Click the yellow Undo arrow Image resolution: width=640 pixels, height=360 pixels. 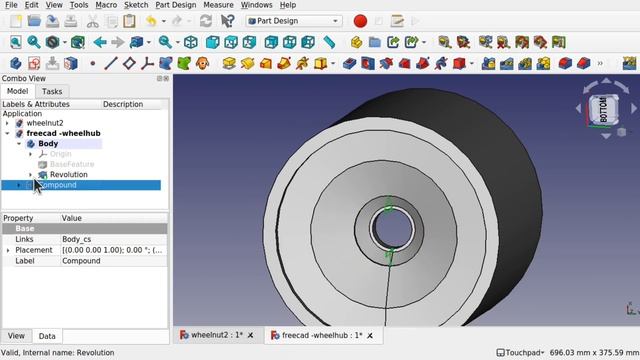pos(151,21)
